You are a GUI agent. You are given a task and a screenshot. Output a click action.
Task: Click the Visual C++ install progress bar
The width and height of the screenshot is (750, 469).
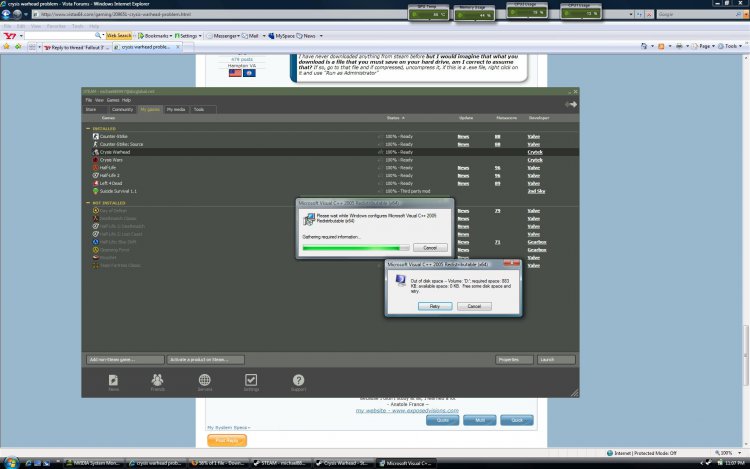356,248
